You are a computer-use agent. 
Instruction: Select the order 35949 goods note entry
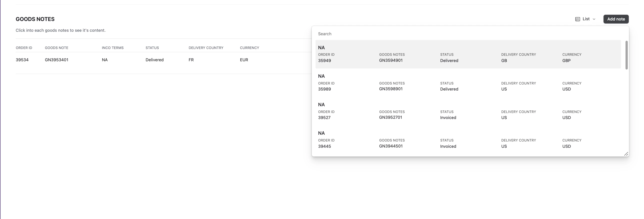pos(468,54)
